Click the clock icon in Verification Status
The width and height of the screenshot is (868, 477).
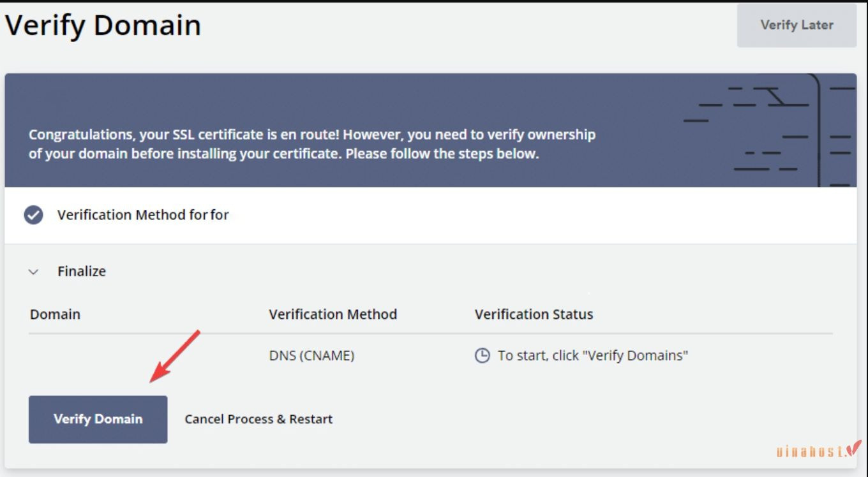[x=483, y=356]
